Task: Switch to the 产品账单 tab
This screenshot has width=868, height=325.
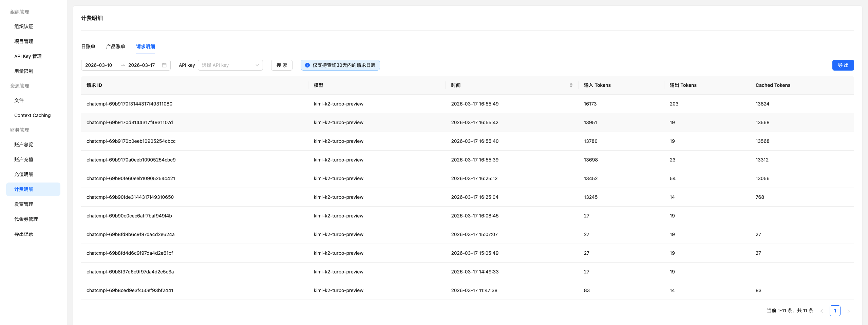Action: pos(115,46)
